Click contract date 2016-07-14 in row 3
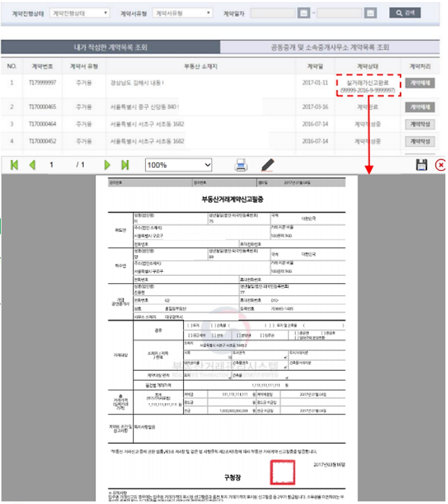The image size is (448, 504). [x=315, y=124]
